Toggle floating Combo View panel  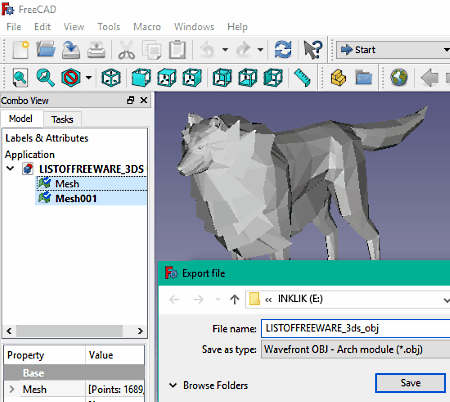pyautogui.click(x=130, y=100)
